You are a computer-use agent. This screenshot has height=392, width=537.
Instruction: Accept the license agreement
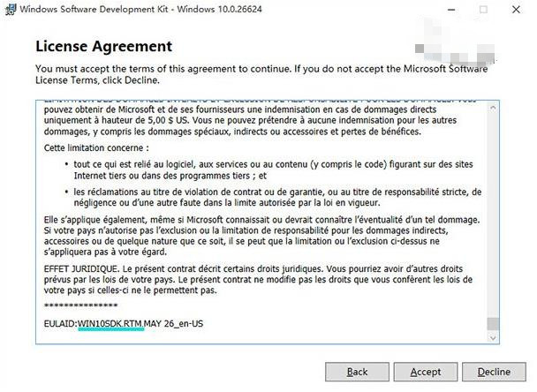point(426,372)
